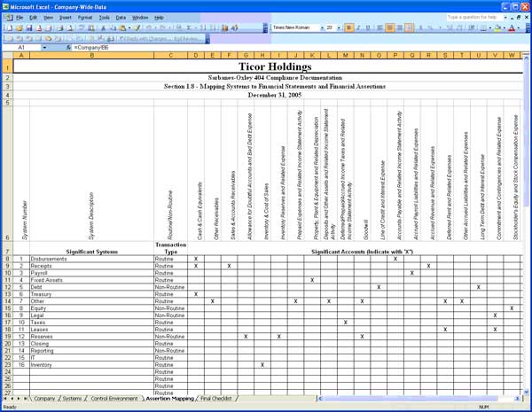Click the Type a question for help box
The width and height of the screenshot is (532, 412).
click(474, 17)
